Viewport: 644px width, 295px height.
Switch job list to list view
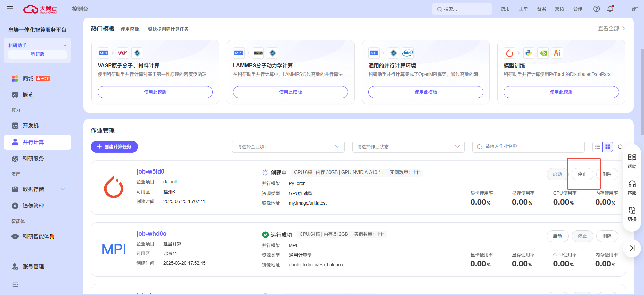[598, 147]
